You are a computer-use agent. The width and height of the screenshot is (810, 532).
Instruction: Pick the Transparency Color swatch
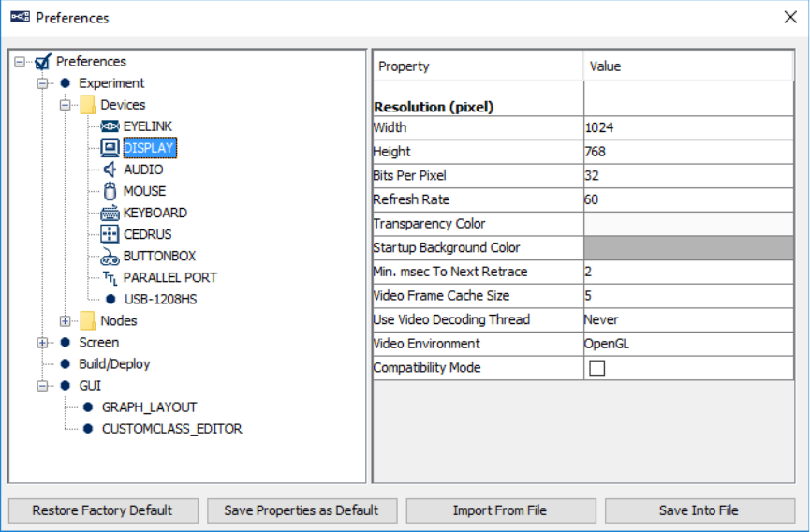[688, 224]
